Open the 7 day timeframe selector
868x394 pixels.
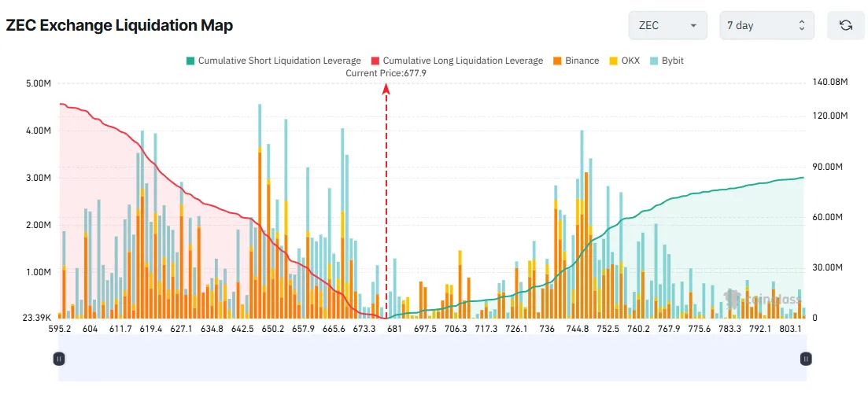(x=766, y=25)
